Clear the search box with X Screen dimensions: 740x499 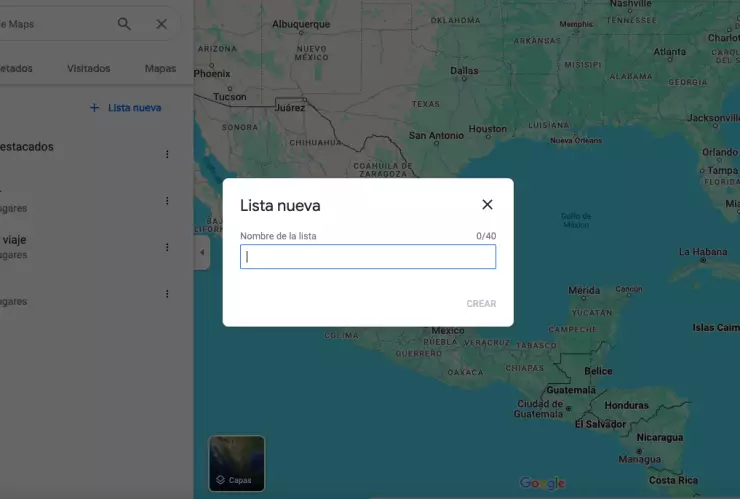click(161, 24)
